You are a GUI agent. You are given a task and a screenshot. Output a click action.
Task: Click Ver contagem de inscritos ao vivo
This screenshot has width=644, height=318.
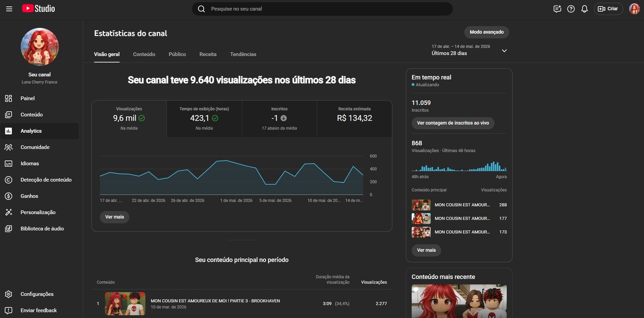tap(453, 123)
